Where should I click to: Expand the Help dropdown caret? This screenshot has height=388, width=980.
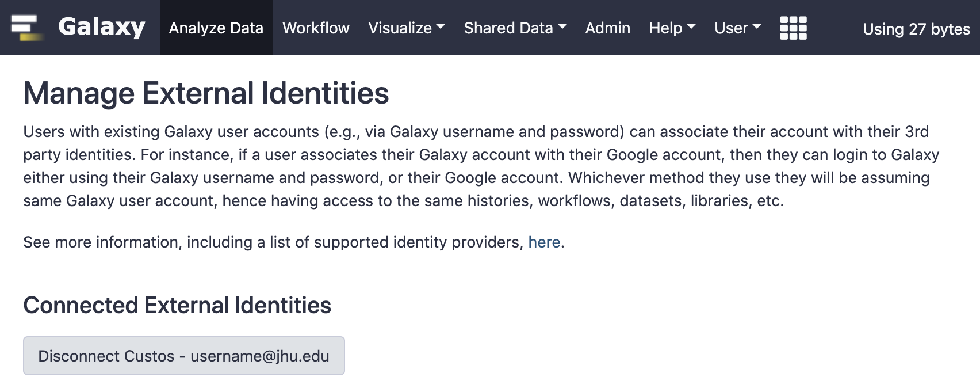[691, 27]
